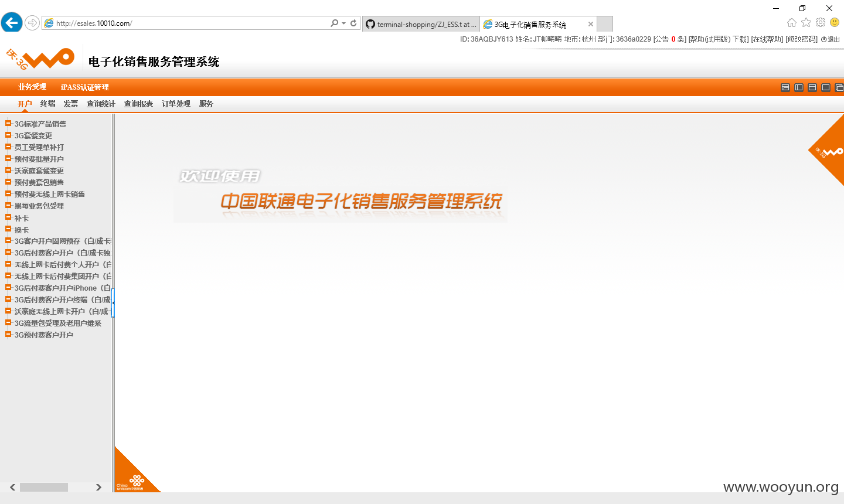Click the orange node icon beside 预付费批量开户
The height and width of the screenshot is (504, 844).
[x=8, y=158]
